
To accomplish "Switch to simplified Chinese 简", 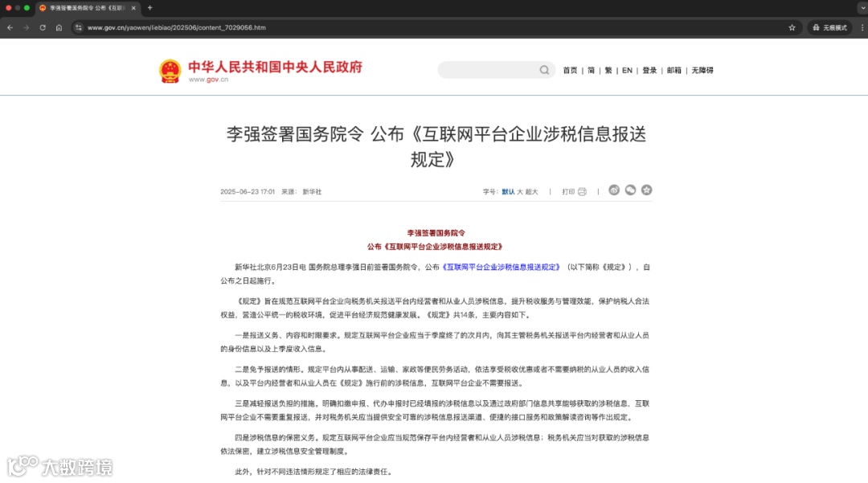I will pyautogui.click(x=592, y=70).
